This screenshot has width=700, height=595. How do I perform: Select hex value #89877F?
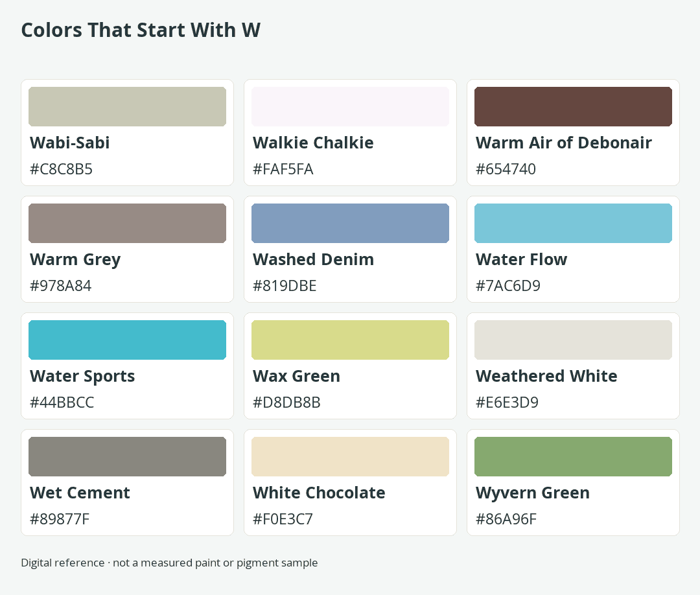(60, 519)
